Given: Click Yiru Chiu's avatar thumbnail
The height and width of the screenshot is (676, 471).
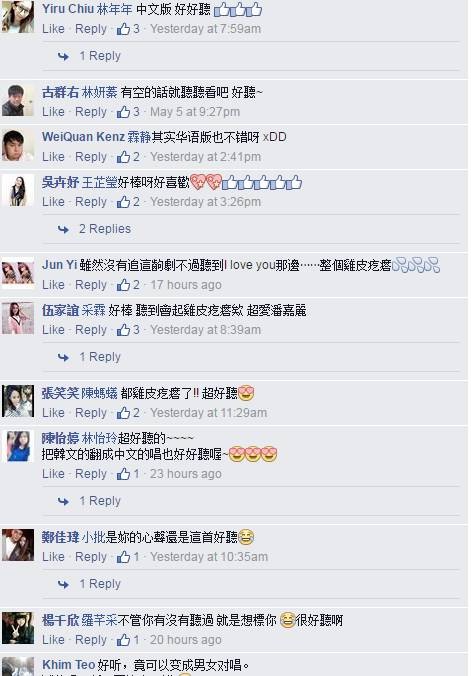Looking at the screenshot, I should click(18, 17).
